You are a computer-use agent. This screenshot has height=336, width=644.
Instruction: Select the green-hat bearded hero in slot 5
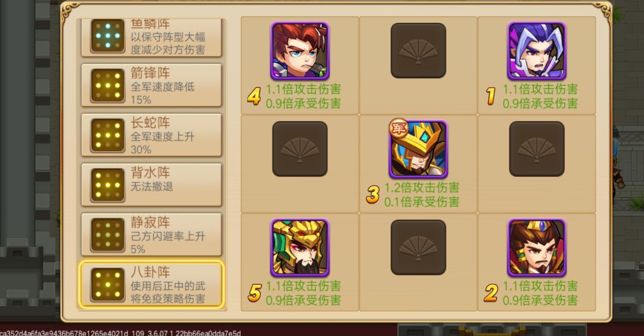click(x=300, y=248)
